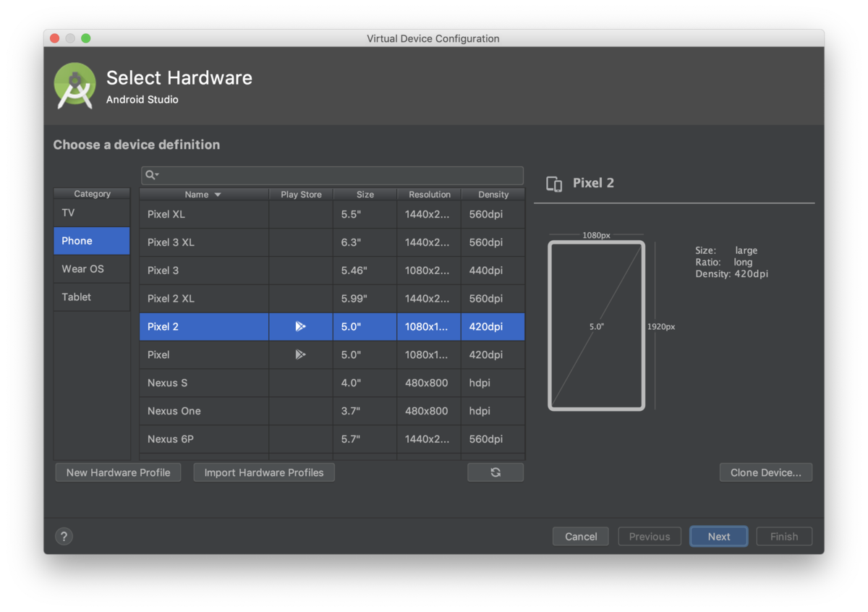Screen dimensions: 868x612
Task: Cancel the virtual device configuration
Action: pos(581,536)
